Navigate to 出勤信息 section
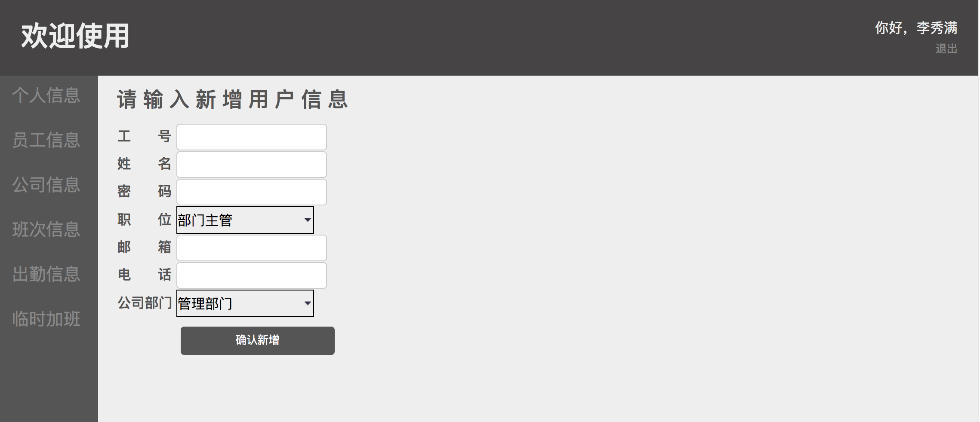The image size is (980, 422). pyautogui.click(x=46, y=274)
